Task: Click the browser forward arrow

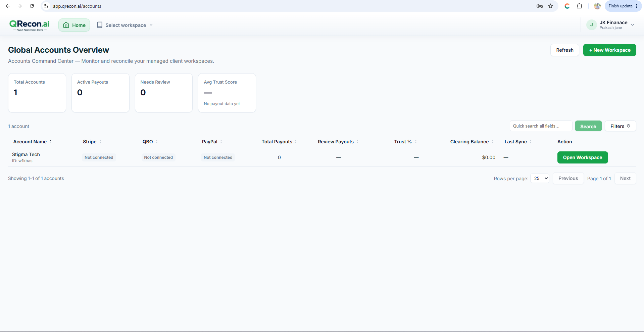Action: pyautogui.click(x=20, y=6)
